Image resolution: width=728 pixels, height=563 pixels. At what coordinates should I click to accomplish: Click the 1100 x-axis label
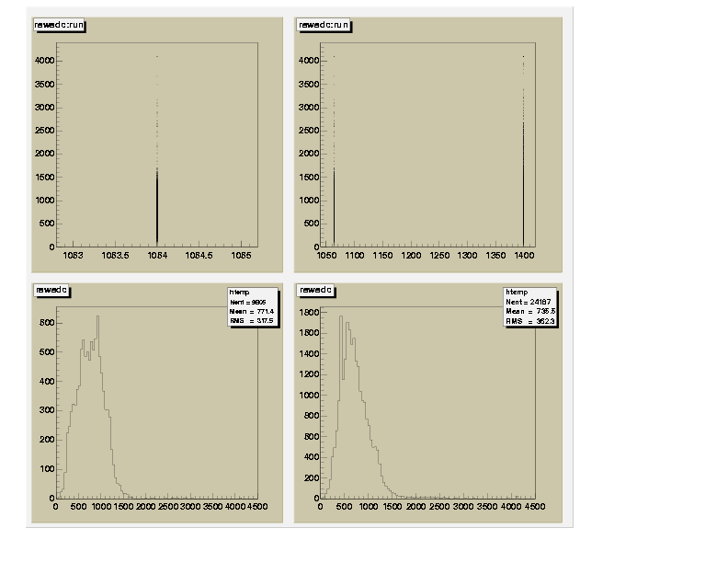pos(354,256)
